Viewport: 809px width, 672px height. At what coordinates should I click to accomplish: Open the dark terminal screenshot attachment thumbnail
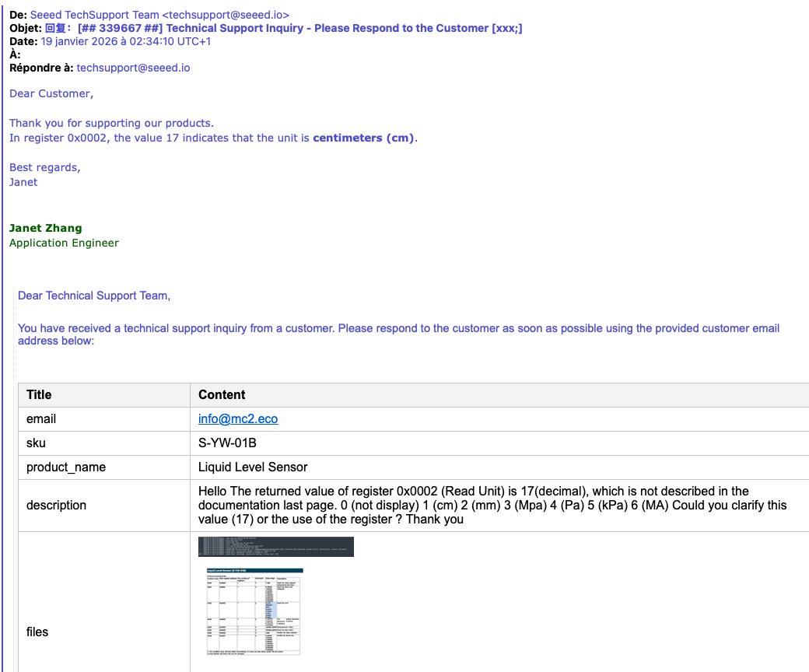(276, 547)
